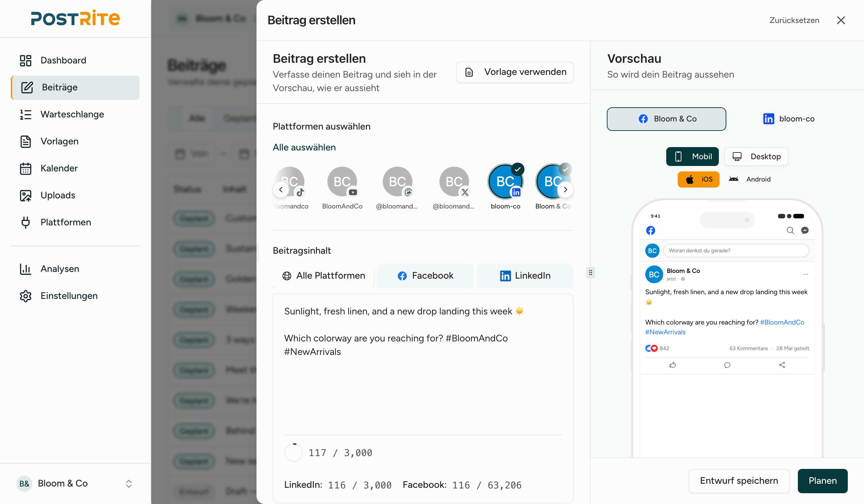Screen dimensions: 864x504
Task: Select Android preview style
Action: tap(750, 179)
